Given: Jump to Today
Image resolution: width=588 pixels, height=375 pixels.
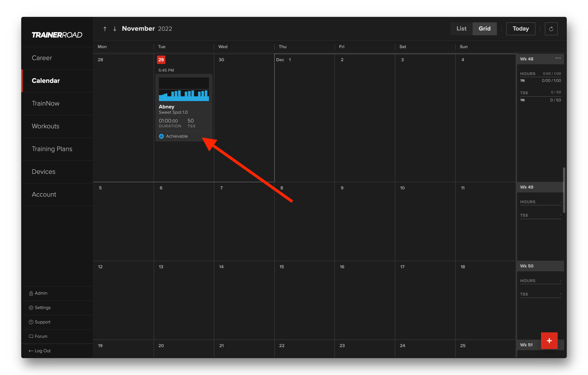Looking at the screenshot, I should click(x=521, y=29).
